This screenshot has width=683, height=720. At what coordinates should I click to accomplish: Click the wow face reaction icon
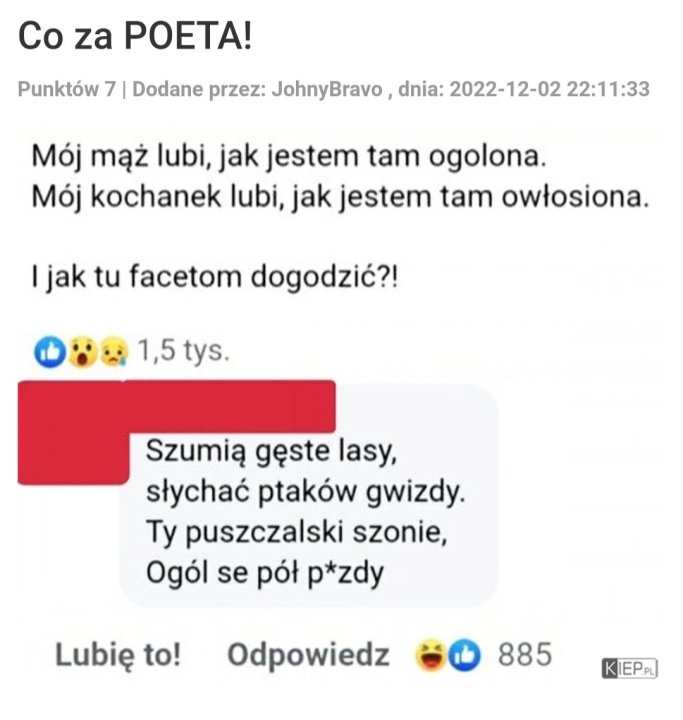(82, 352)
